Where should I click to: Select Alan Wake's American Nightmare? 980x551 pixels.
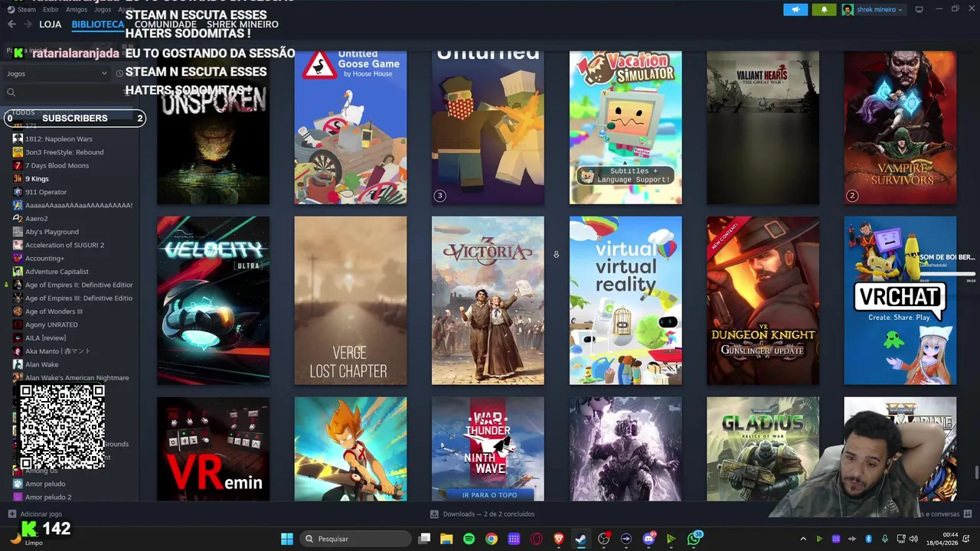click(77, 377)
